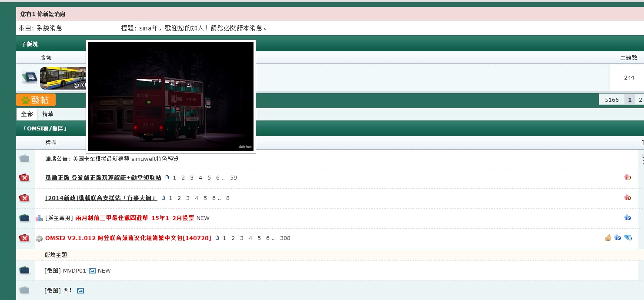Image resolution: width=644 pixels, height=300 pixels.
Task: Open the 兩月制前三甲最佳截圖選舉 poll thread
Action: point(135,218)
